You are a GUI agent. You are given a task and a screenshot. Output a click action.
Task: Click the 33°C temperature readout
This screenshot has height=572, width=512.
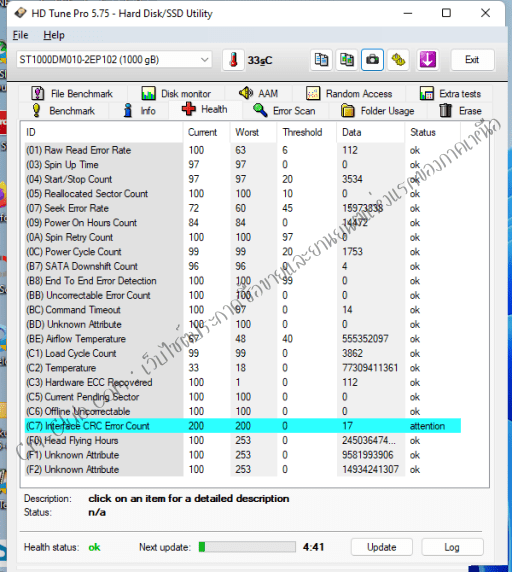pyautogui.click(x=260, y=60)
